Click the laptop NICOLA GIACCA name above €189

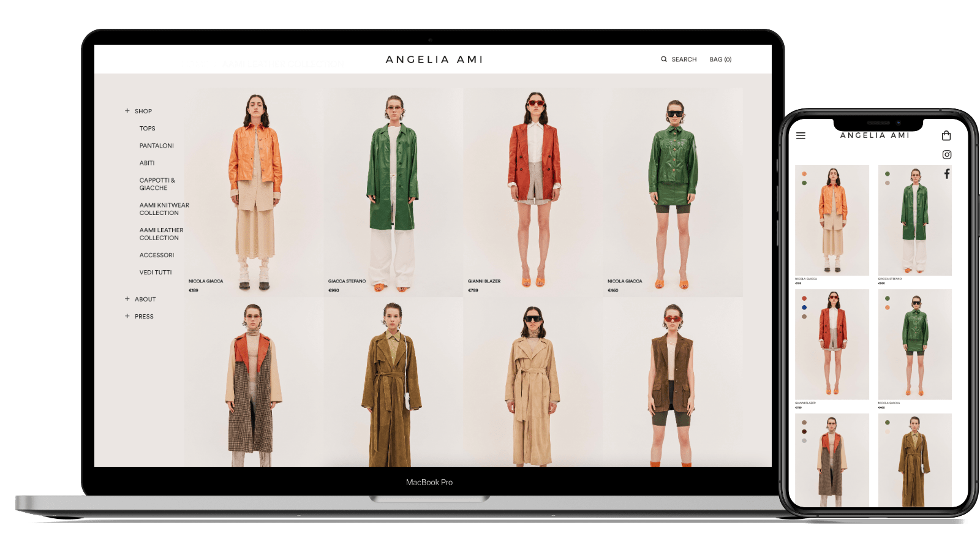tap(206, 281)
